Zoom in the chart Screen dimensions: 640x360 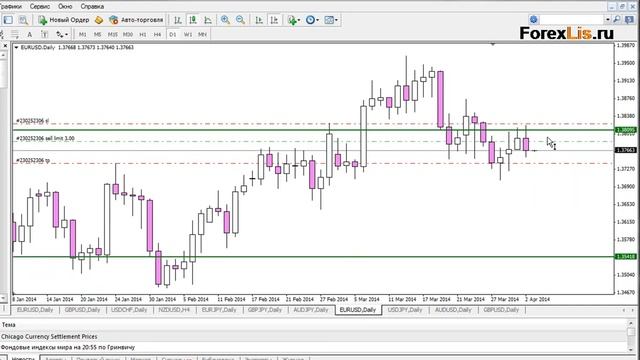[225, 20]
